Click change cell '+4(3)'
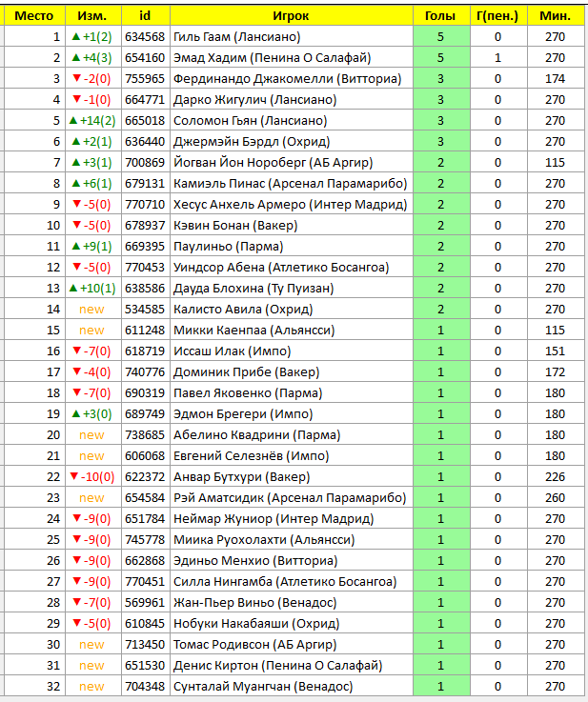The height and width of the screenshot is (702, 588). pyautogui.click(x=92, y=58)
